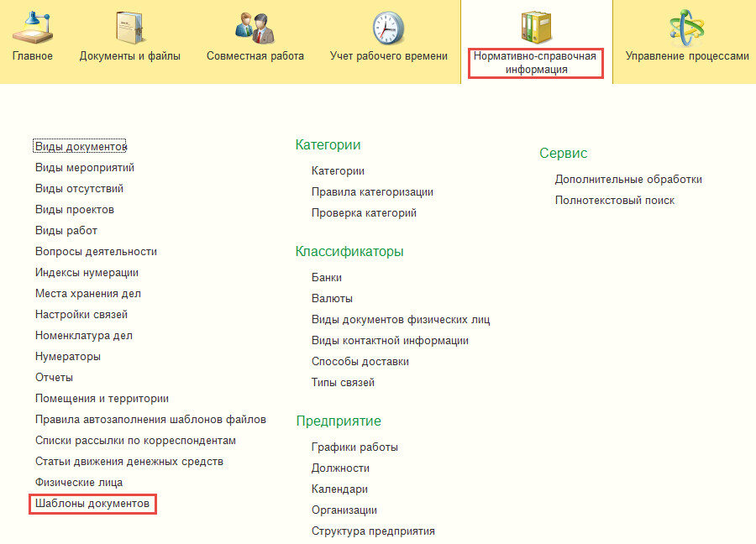
Task: Open the Шаблоны документов link
Action: [92, 504]
